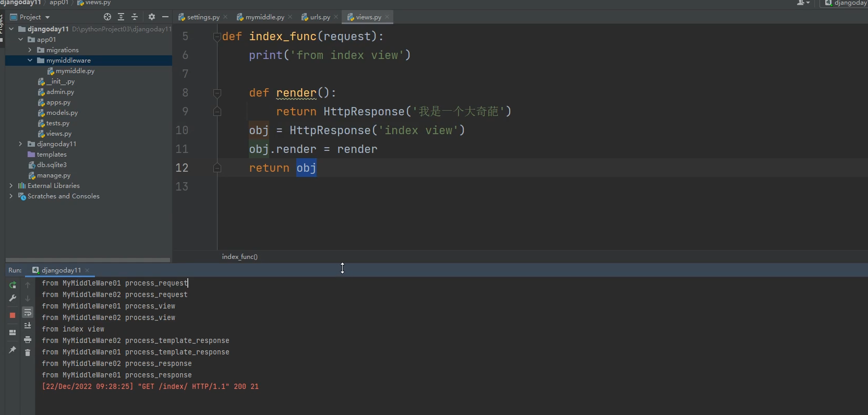The height and width of the screenshot is (415, 868).
Task: Expand Scratches and Consoles node
Action: [11, 196]
